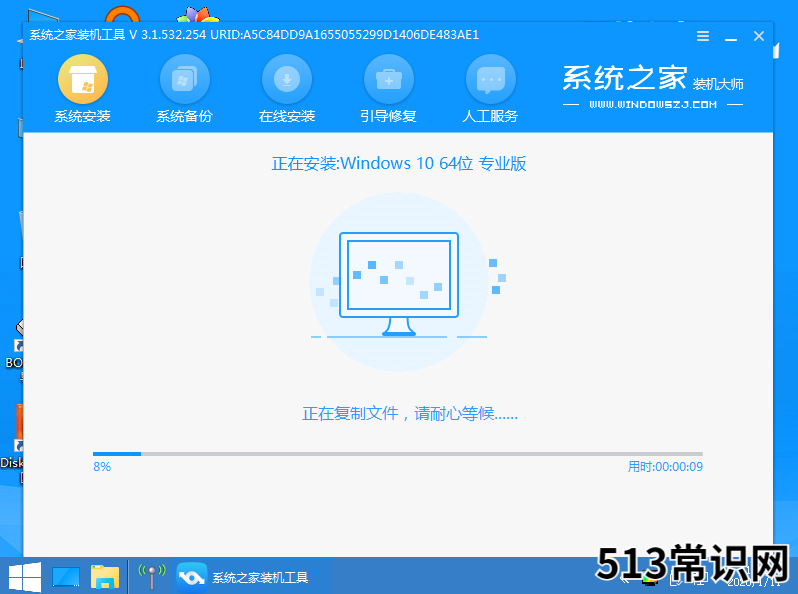Open File Explorer on the taskbar
Viewport: 798px width, 594px height.
(x=105, y=577)
